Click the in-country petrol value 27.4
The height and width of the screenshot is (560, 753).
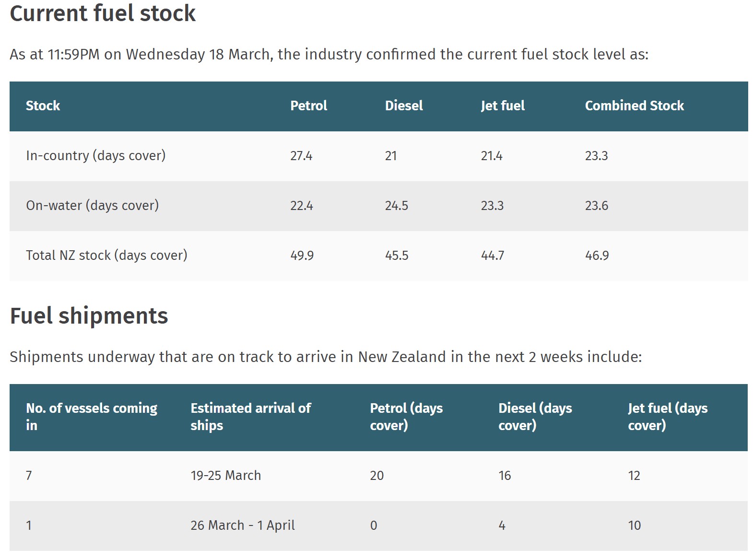tap(301, 156)
